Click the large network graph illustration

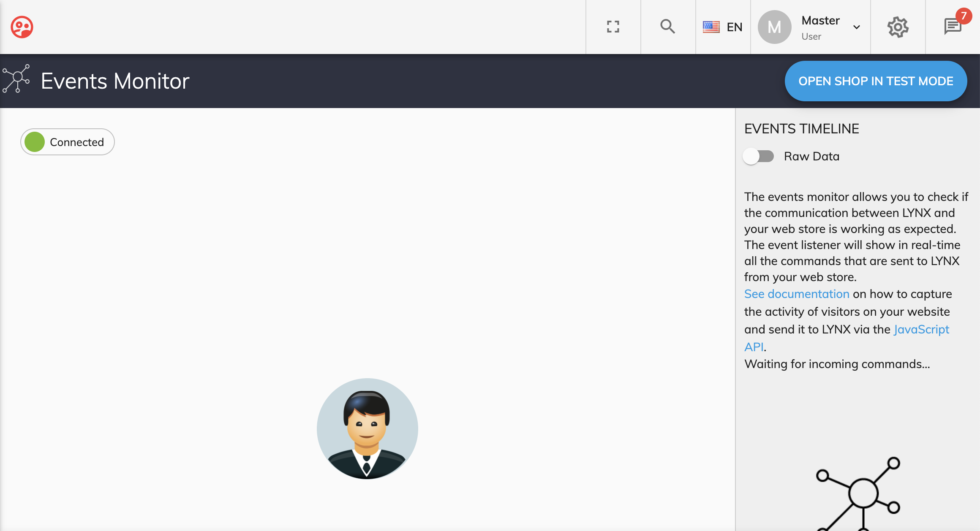(858, 494)
